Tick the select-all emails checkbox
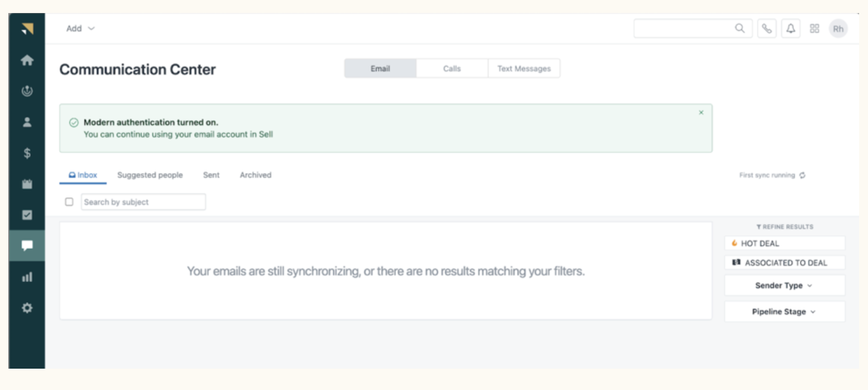Viewport: 868px width, 390px height. click(69, 202)
